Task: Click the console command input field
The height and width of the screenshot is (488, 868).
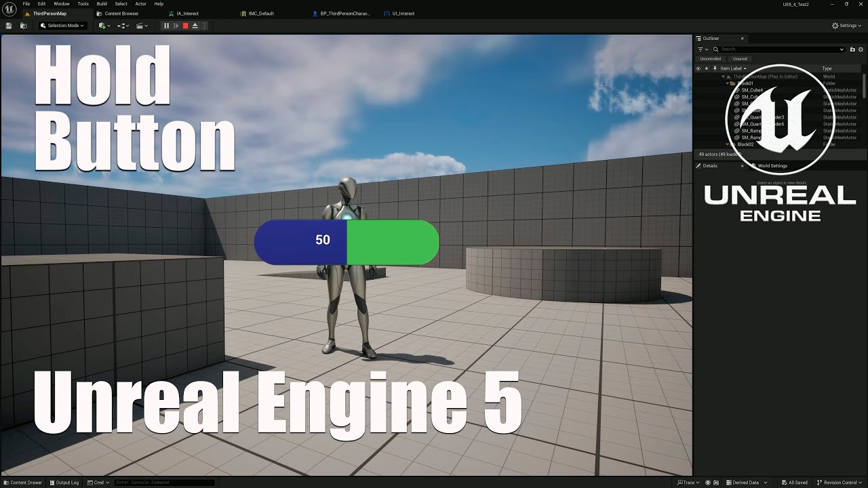Action: (165, 483)
